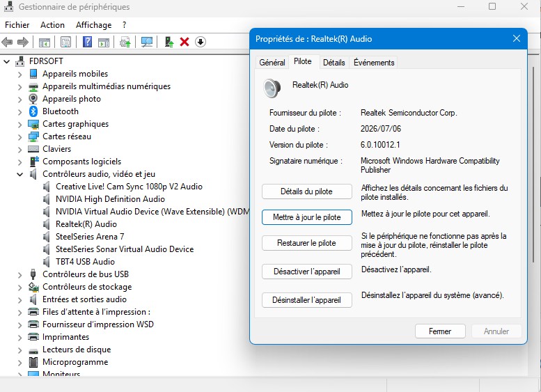This screenshot has width=541, height=392.
Task: Click the add driver toolbar icon
Action: tap(168, 42)
